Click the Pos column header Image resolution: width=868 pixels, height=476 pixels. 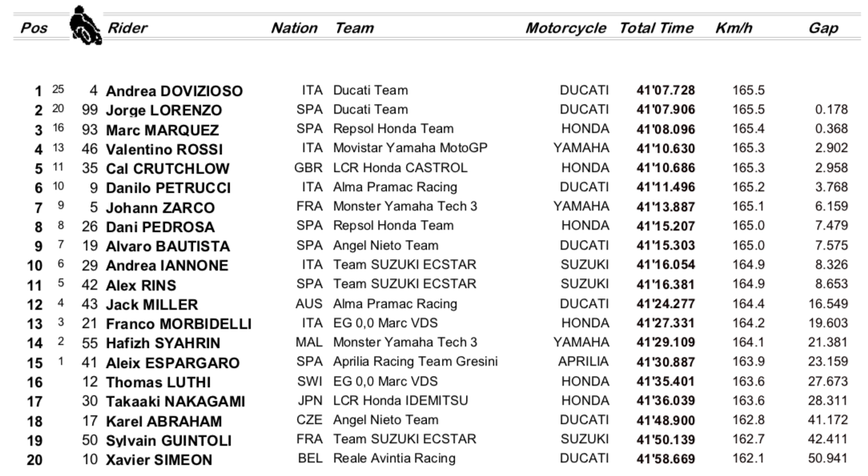[34, 28]
